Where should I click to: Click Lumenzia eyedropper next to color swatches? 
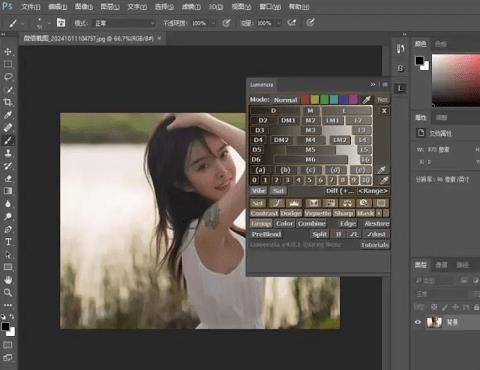(x=366, y=99)
